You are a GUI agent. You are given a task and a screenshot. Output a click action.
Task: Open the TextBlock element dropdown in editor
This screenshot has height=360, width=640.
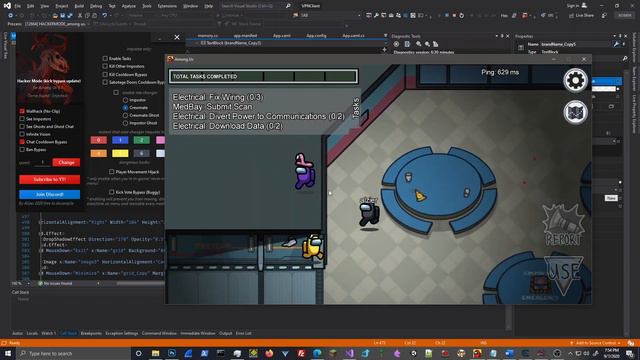290,43
